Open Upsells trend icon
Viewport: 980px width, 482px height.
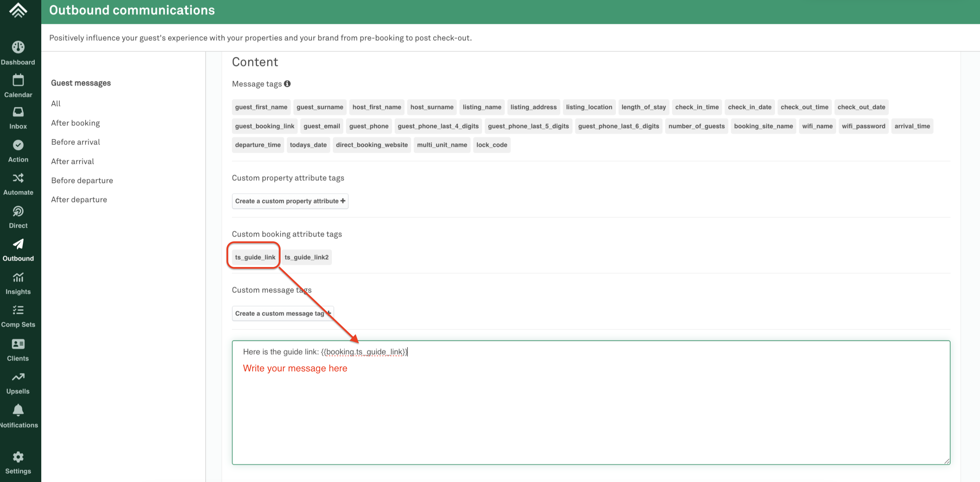(x=18, y=377)
